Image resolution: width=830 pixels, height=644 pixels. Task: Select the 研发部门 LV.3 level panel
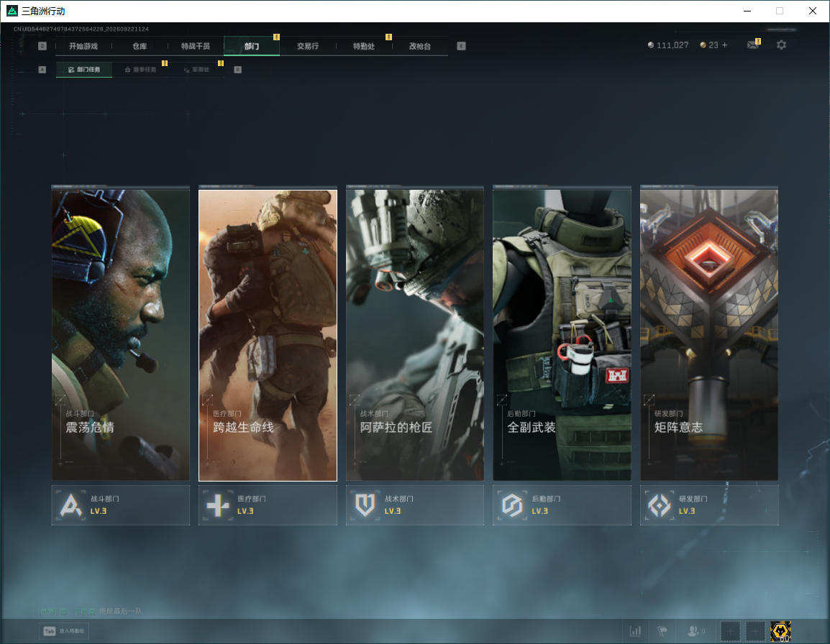click(x=708, y=505)
